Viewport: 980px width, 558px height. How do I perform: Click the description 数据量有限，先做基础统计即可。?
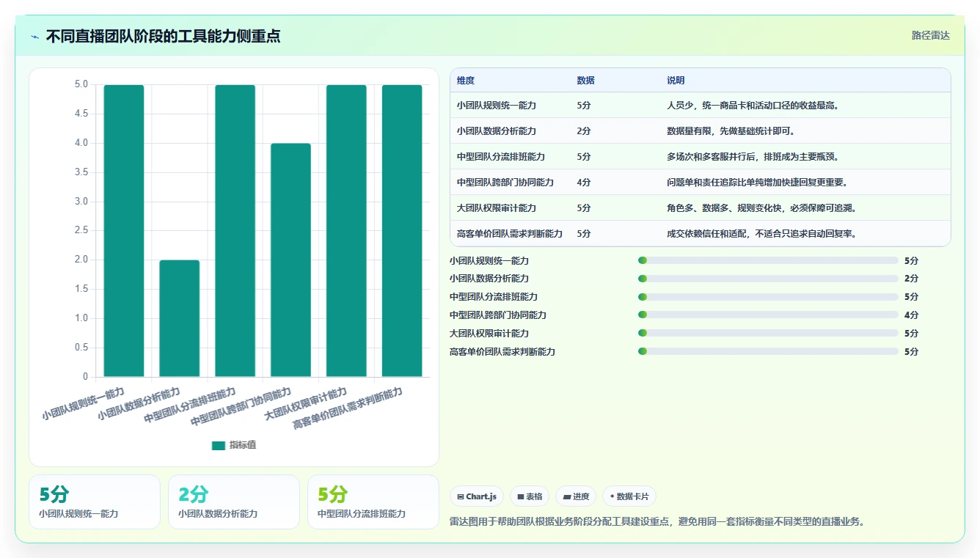tap(731, 131)
